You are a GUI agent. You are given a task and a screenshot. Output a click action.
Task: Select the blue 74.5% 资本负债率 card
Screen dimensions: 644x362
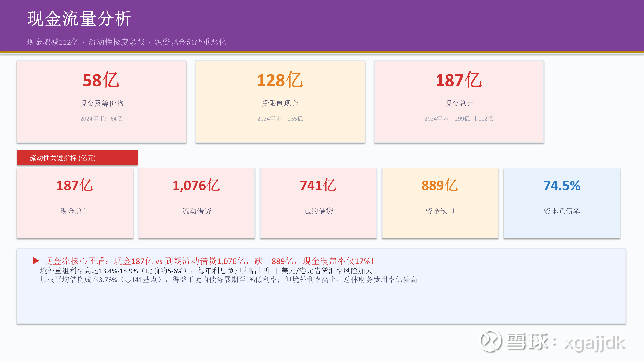[x=562, y=203]
